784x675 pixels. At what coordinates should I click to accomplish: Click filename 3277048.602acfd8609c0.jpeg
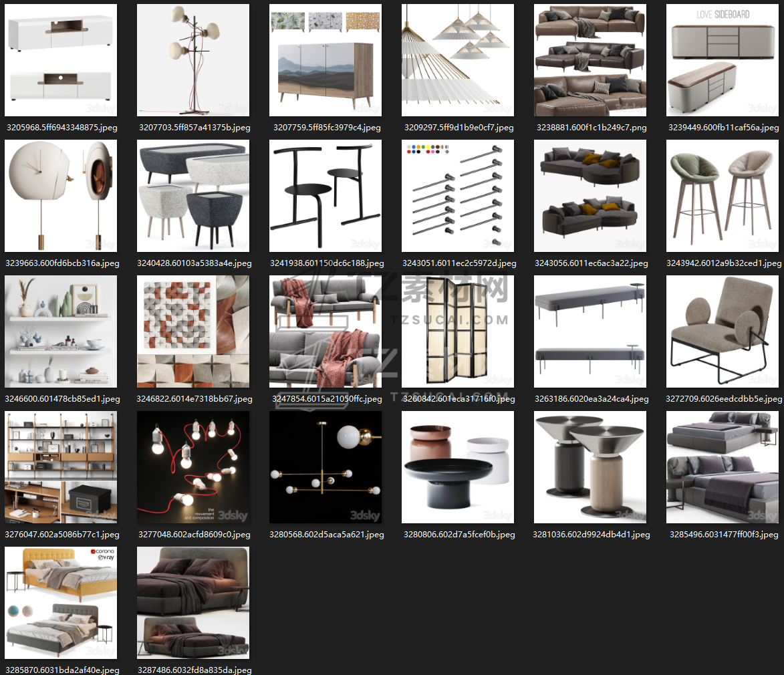click(x=194, y=535)
